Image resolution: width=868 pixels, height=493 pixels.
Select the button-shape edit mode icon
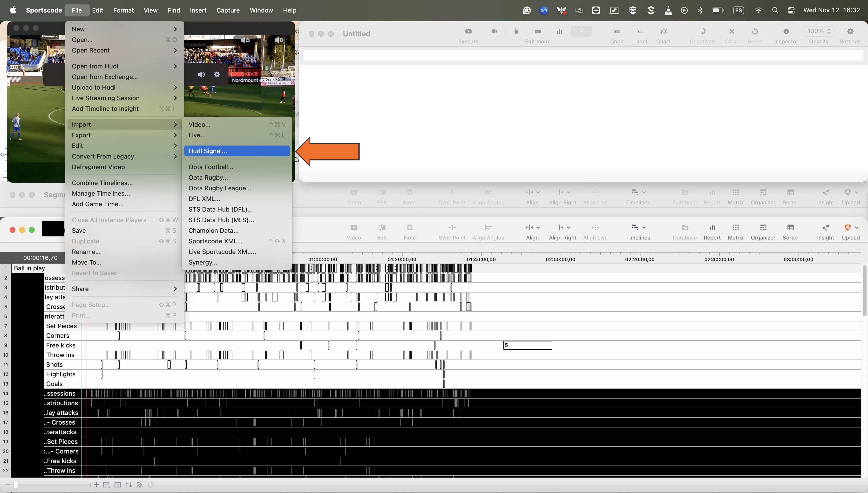tap(538, 32)
